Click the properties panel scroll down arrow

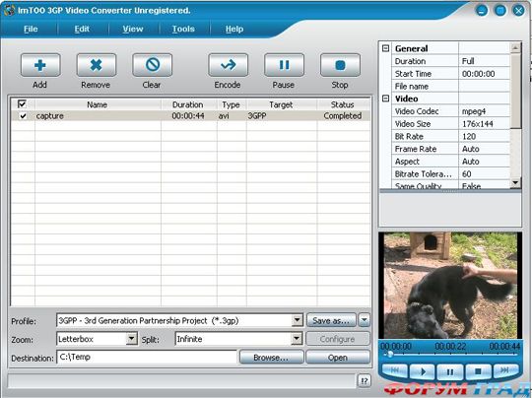coord(515,183)
